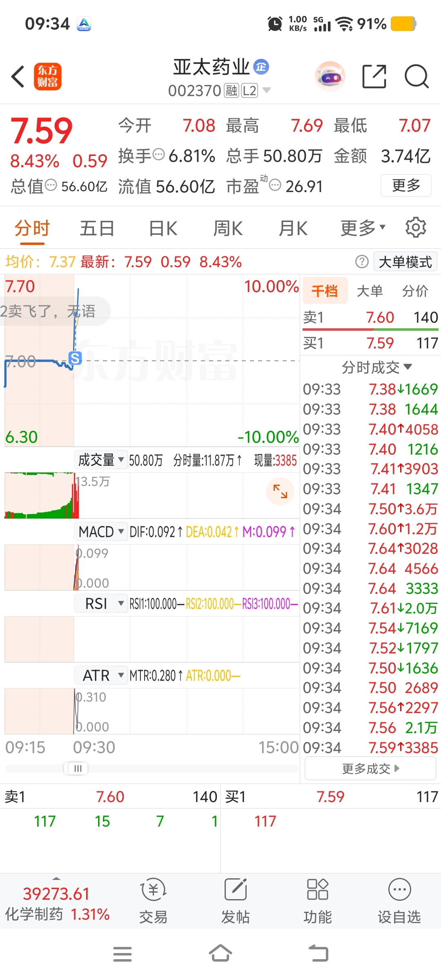Viewport: 441px width, 980px height.
Task: Open 更多 dropdown in chart period tabs
Action: [363, 228]
